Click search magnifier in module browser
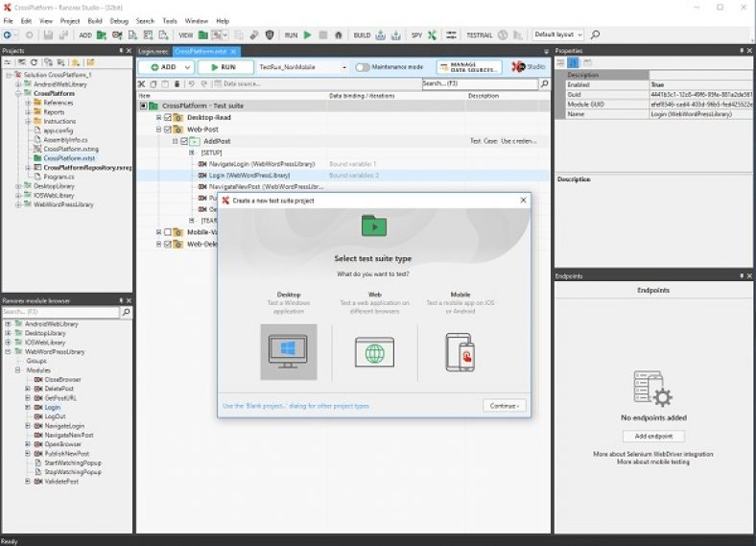 tap(126, 312)
